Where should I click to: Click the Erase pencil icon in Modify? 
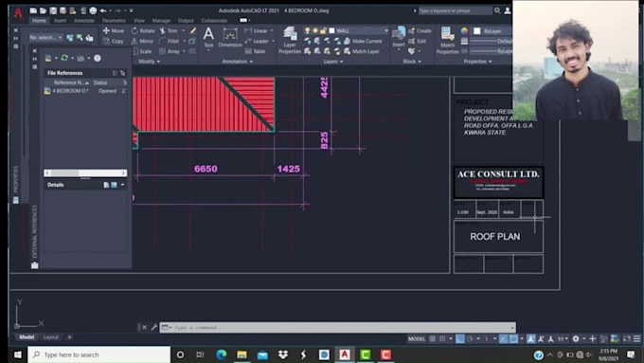point(192,31)
